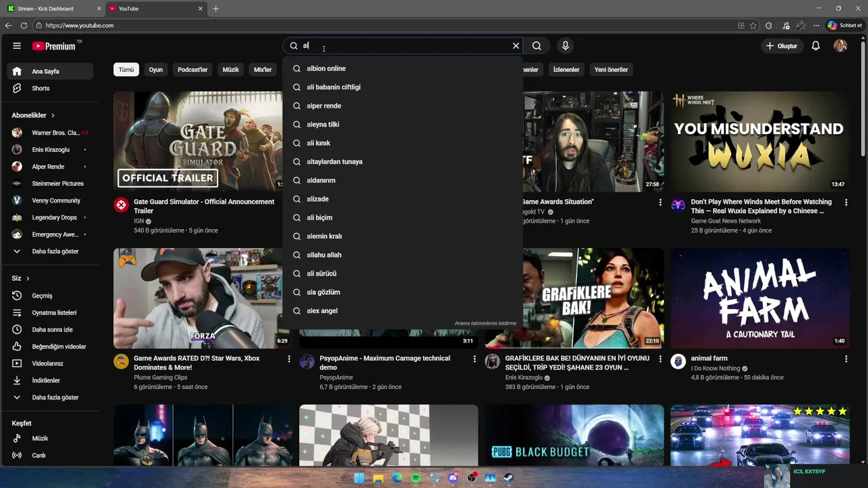
Task: Open Daha sonra izle watch later
Action: click(x=50, y=330)
